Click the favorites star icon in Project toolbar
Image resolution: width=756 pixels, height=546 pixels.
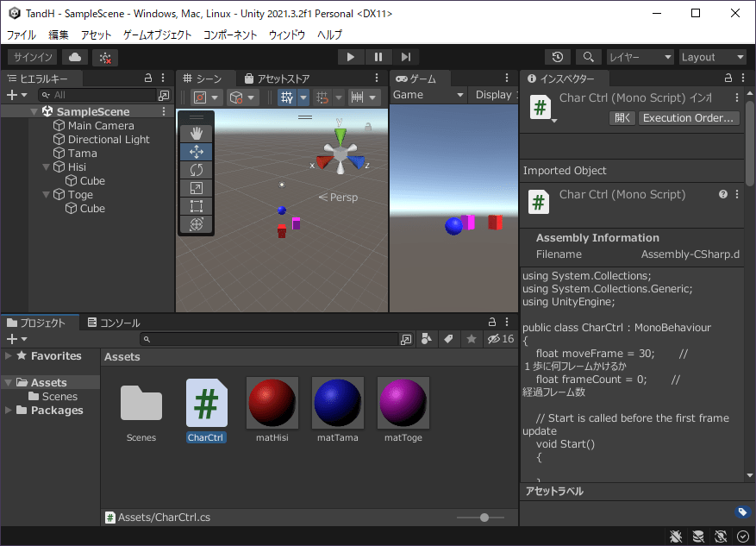[x=472, y=339]
